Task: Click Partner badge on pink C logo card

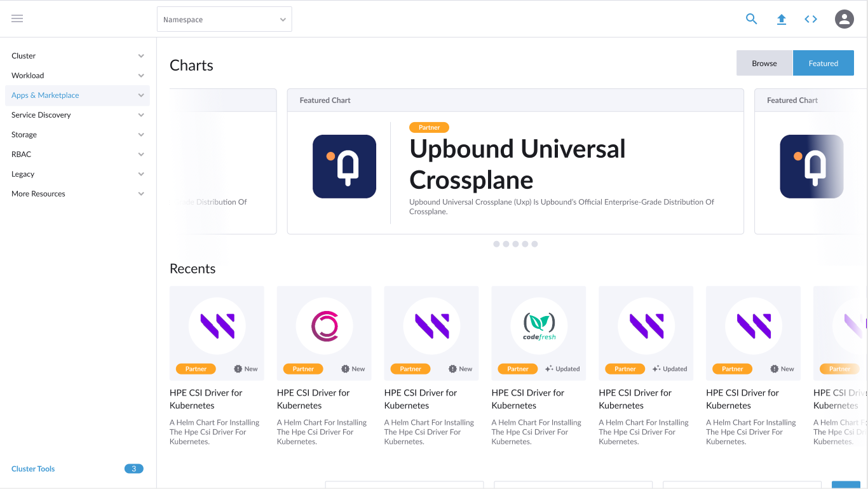Action: pos(303,369)
